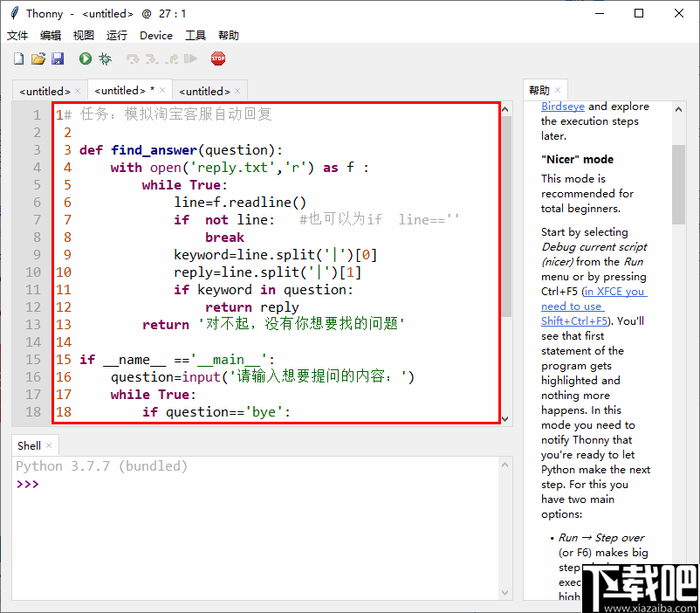Click the help panel vertical scrollbar thumb
This screenshot has width=700, height=613.
pyautogui.click(x=678, y=183)
